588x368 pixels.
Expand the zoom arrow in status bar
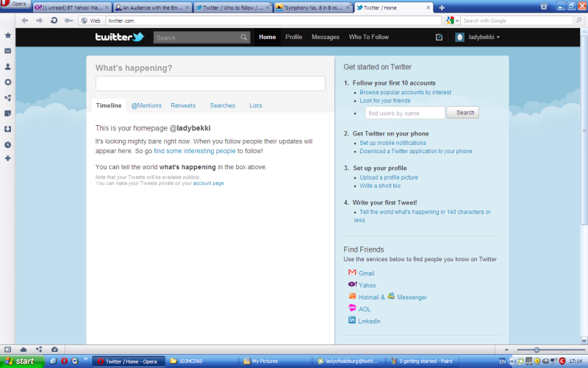[506, 350]
